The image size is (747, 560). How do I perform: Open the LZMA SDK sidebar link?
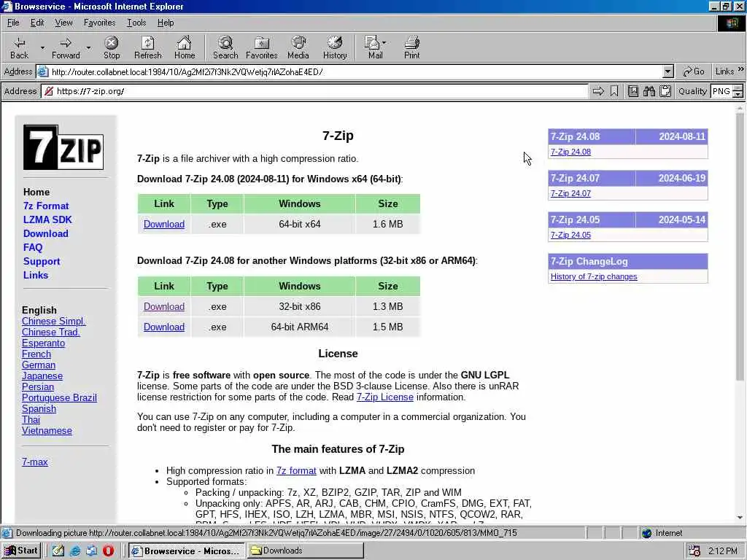(47, 219)
